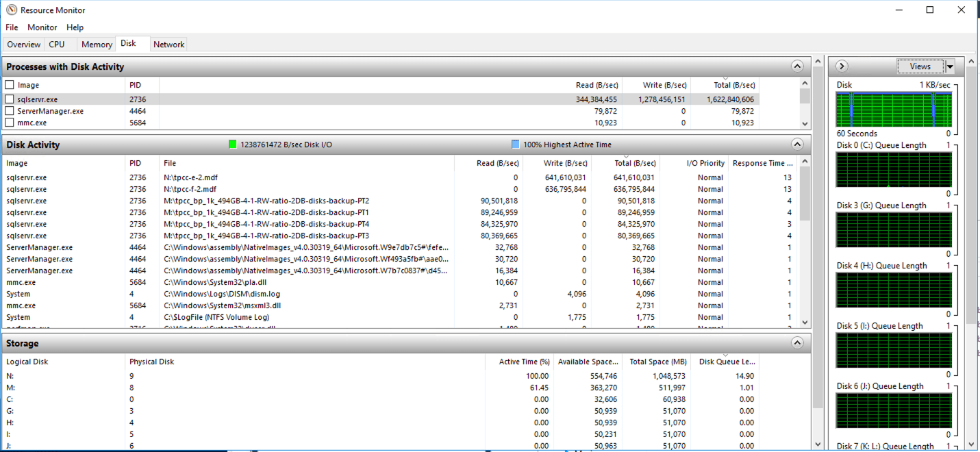Check the sqlservr.exe process checkbox
The height and width of the screenshot is (452, 980).
click(x=9, y=98)
